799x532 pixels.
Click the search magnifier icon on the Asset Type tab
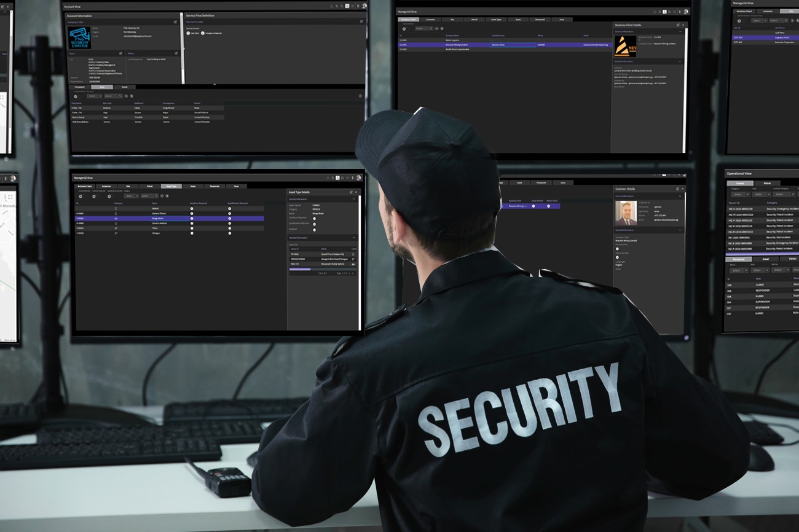point(156,195)
